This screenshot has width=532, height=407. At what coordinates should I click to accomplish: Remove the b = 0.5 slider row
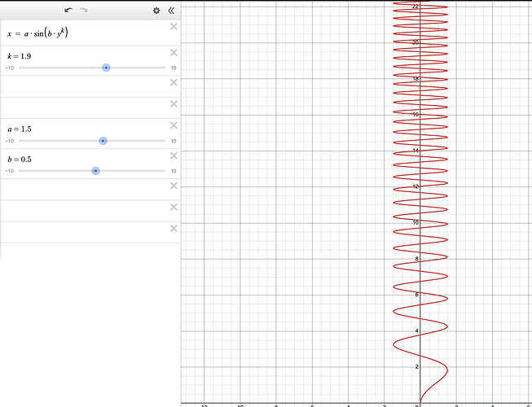tap(174, 155)
